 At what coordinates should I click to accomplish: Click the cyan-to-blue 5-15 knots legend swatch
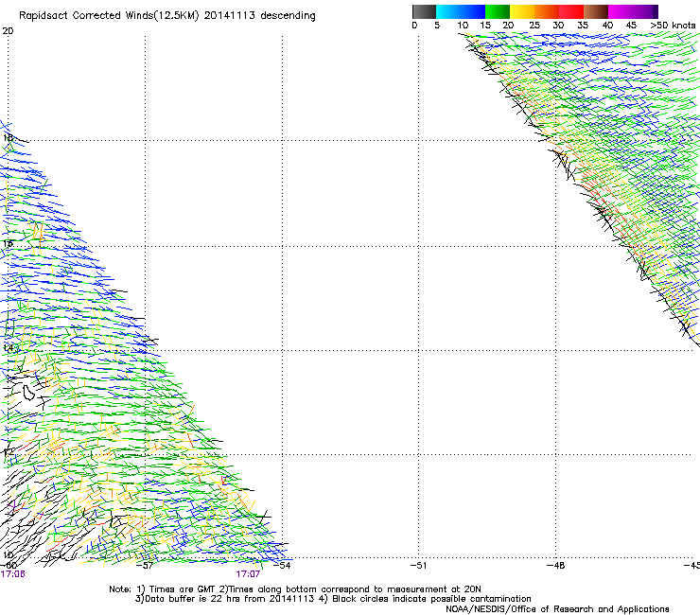461,11
